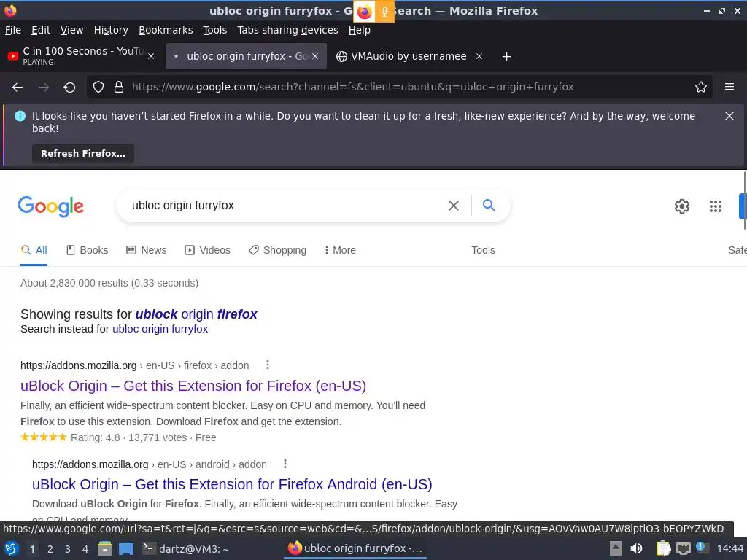The width and height of the screenshot is (747, 560).
Task: Open the File menu
Action: 13,30
